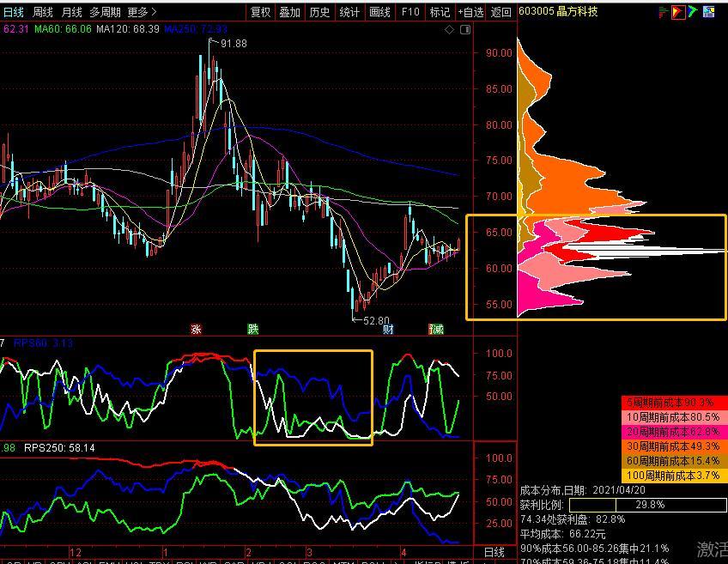
Task: Click the red 涨 marker on chart
Action: point(196,329)
